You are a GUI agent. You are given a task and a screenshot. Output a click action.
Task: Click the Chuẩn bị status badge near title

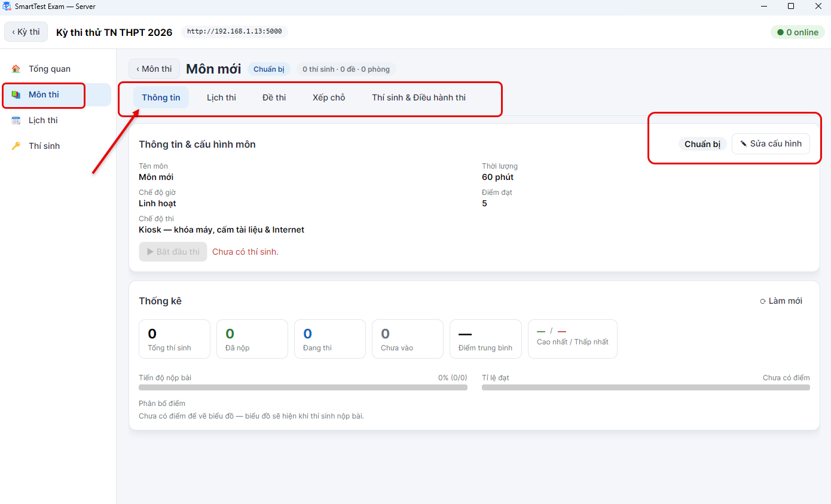[269, 69]
